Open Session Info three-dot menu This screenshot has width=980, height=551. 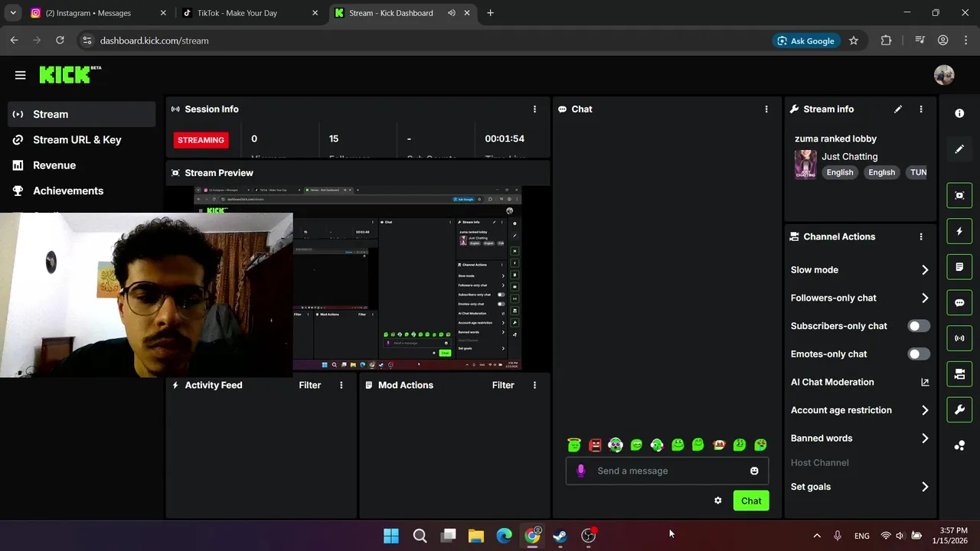point(534,109)
